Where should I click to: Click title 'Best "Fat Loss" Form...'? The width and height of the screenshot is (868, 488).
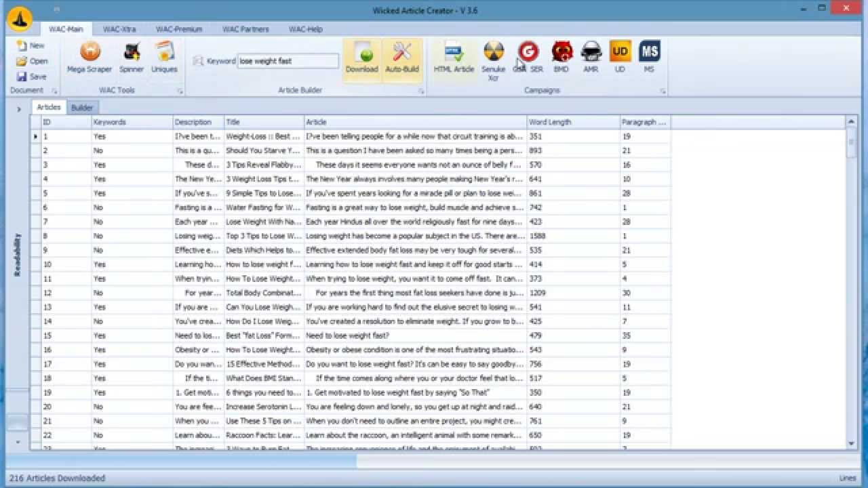[263, 335]
